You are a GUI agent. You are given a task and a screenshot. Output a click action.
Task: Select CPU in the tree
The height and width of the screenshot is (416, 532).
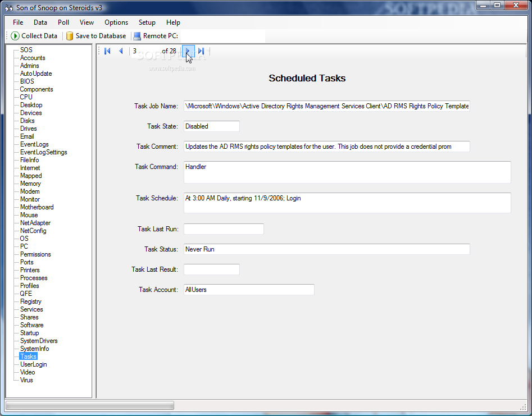click(26, 97)
